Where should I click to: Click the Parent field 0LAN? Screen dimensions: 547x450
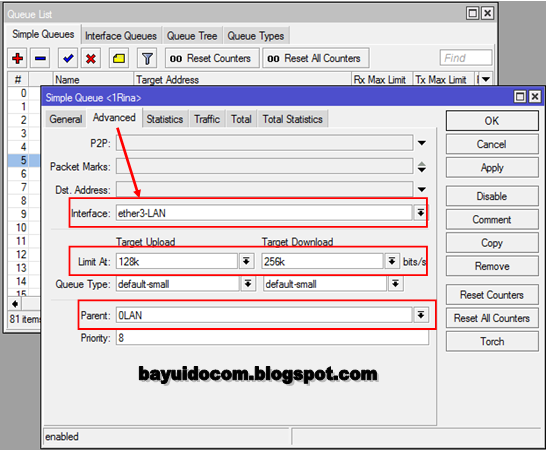(264, 315)
